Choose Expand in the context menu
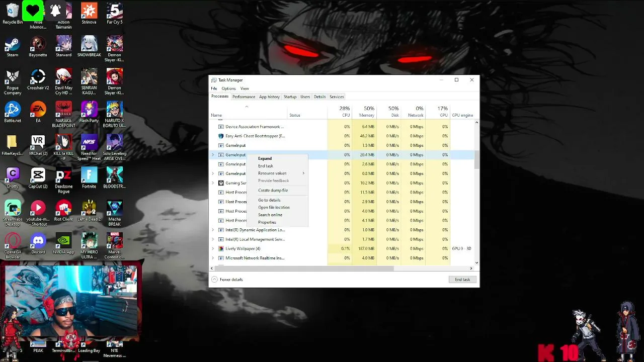The image size is (644, 362). coord(277,158)
